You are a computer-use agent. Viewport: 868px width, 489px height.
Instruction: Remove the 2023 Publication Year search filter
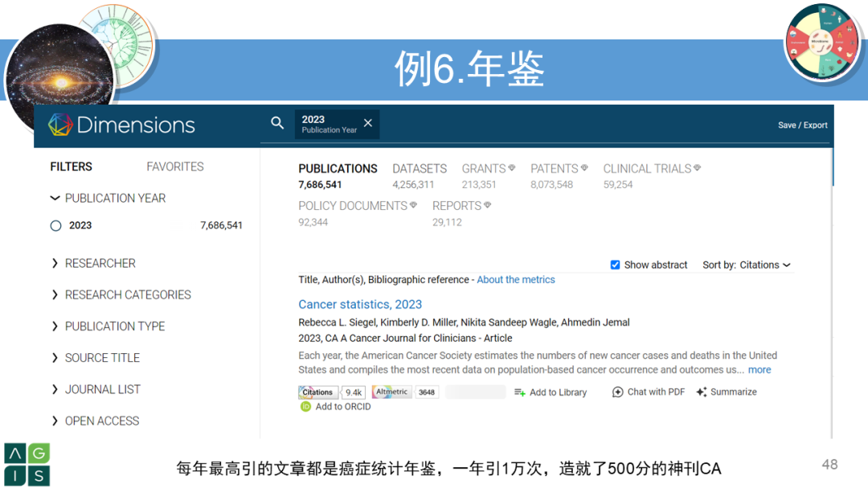pyautogui.click(x=368, y=123)
